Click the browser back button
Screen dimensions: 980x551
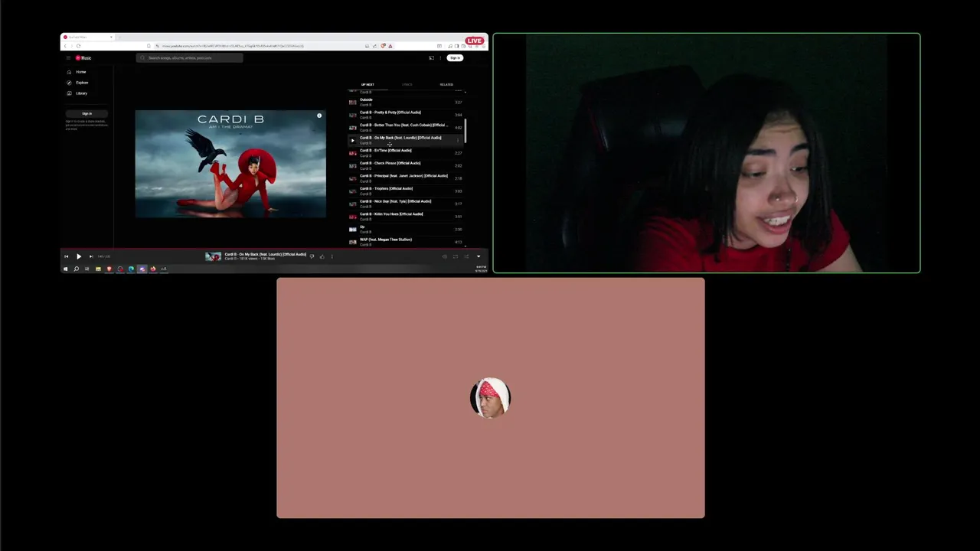(66, 46)
